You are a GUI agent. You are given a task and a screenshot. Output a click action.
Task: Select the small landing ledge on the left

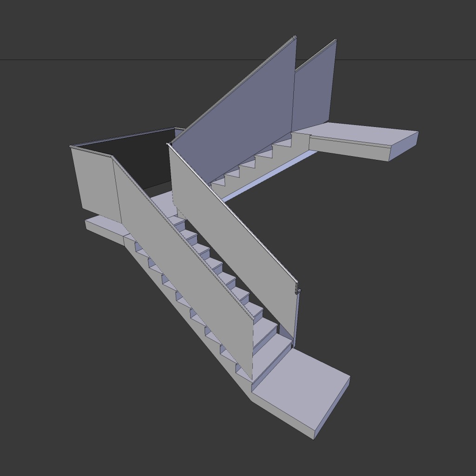pyautogui.click(x=102, y=223)
